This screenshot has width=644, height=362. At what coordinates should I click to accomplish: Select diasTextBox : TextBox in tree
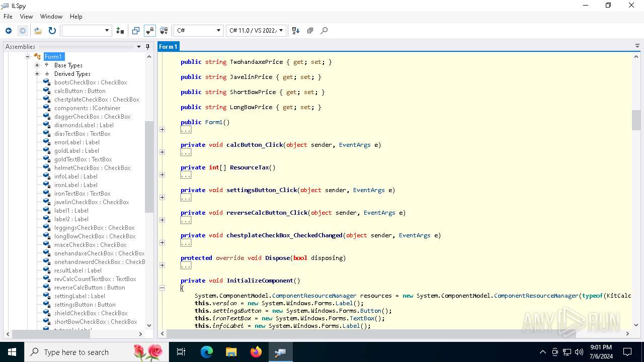pos(83,134)
